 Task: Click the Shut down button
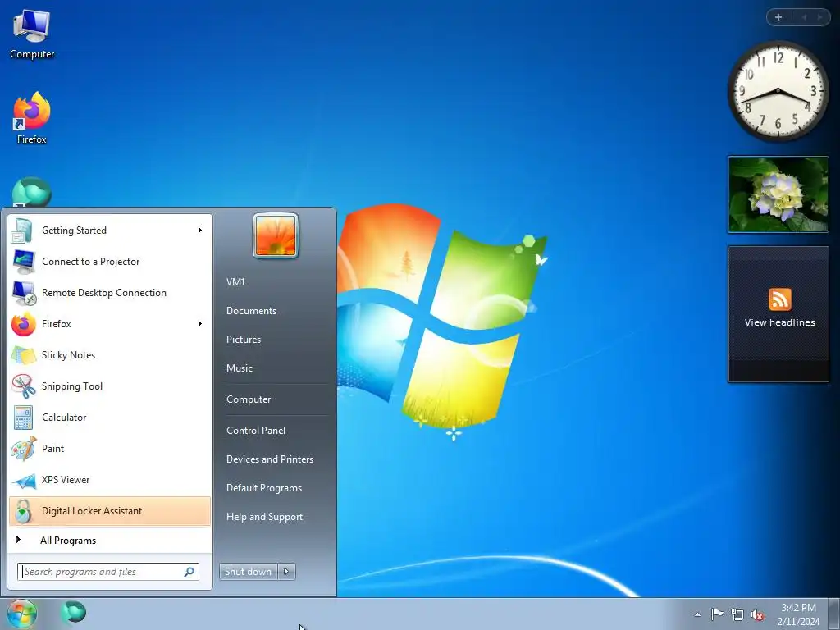(249, 572)
